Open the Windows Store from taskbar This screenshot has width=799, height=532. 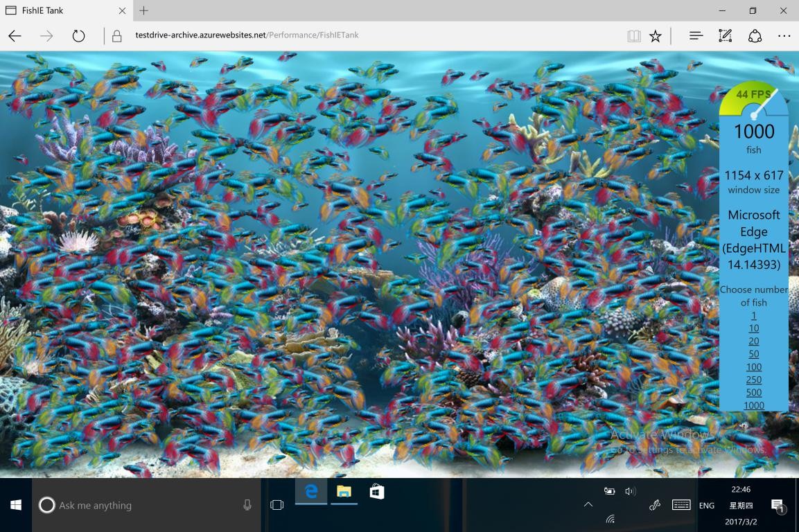click(x=376, y=492)
